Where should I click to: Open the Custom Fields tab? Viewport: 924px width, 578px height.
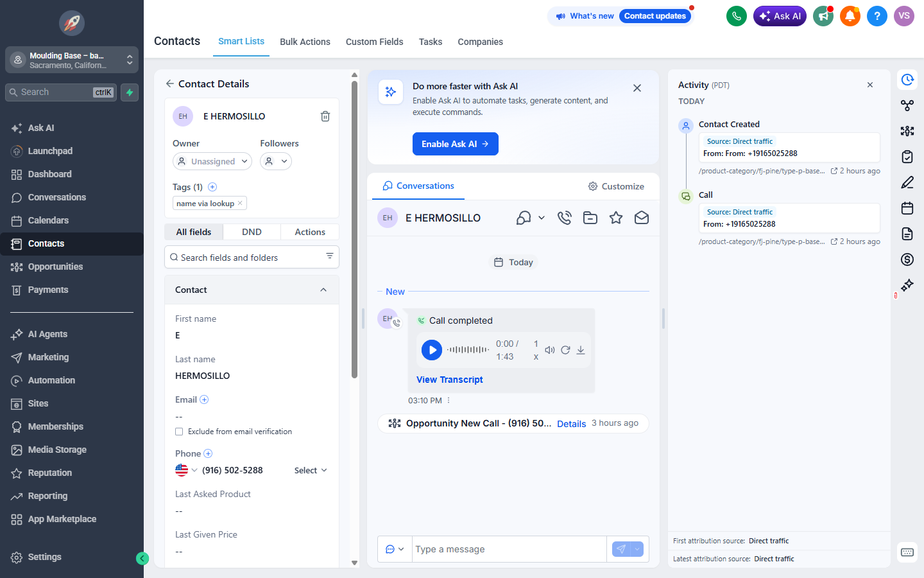coord(374,42)
